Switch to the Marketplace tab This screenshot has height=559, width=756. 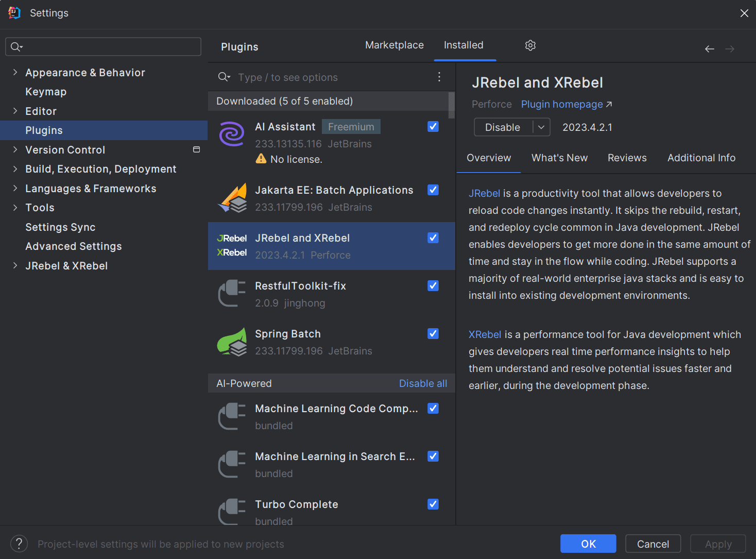pyautogui.click(x=394, y=45)
